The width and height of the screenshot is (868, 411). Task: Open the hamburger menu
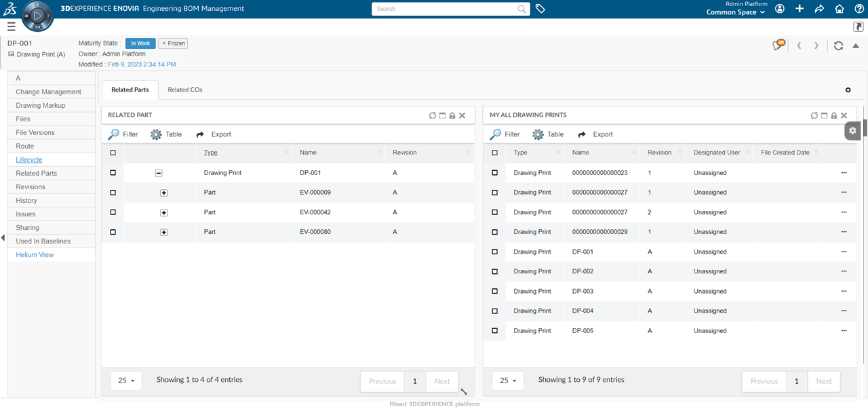coord(11,26)
